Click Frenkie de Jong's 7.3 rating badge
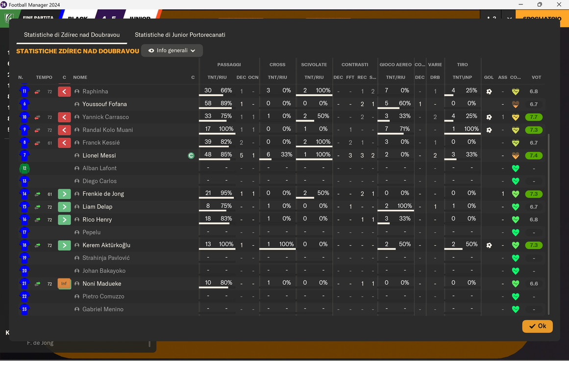The height and width of the screenshot is (392, 569). (x=533, y=194)
